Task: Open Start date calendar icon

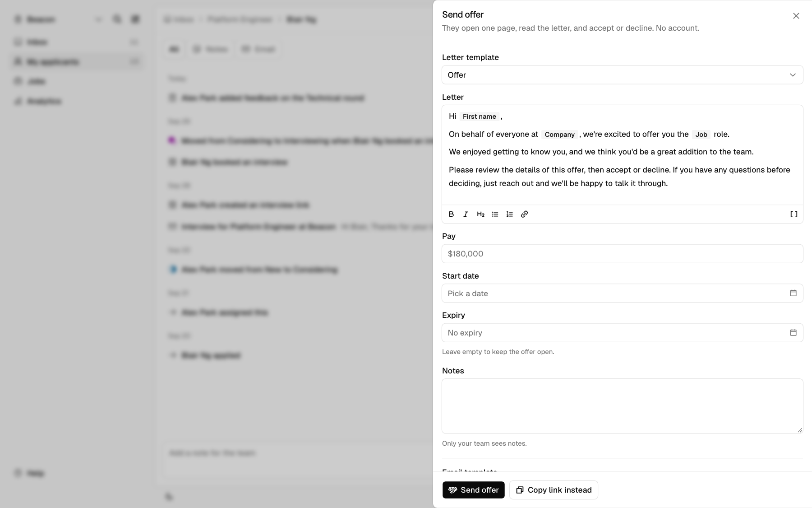Action: [x=793, y=293]
